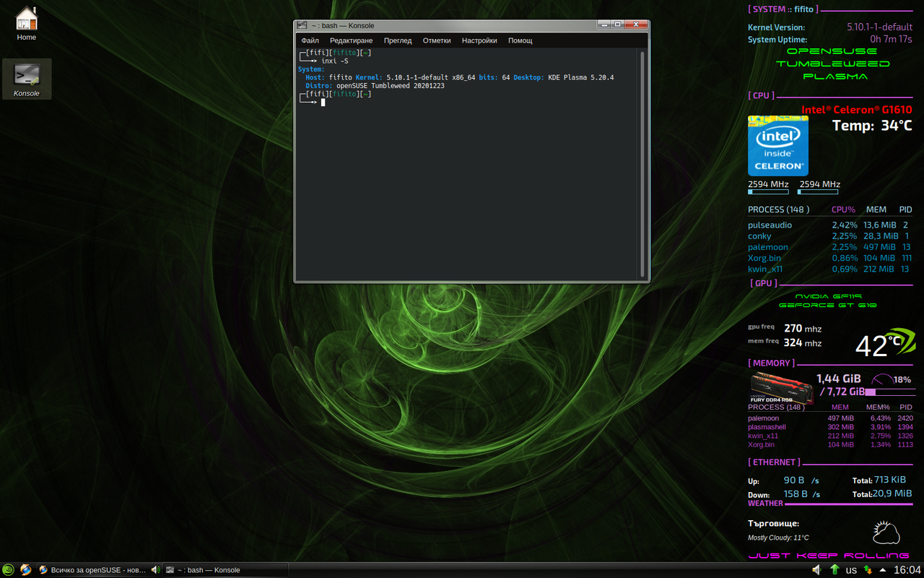Click the 'openSUSE Tumbleweed 20201223' distro text
The width and height of the screenshot is (924, 578).
coord(391,86)
